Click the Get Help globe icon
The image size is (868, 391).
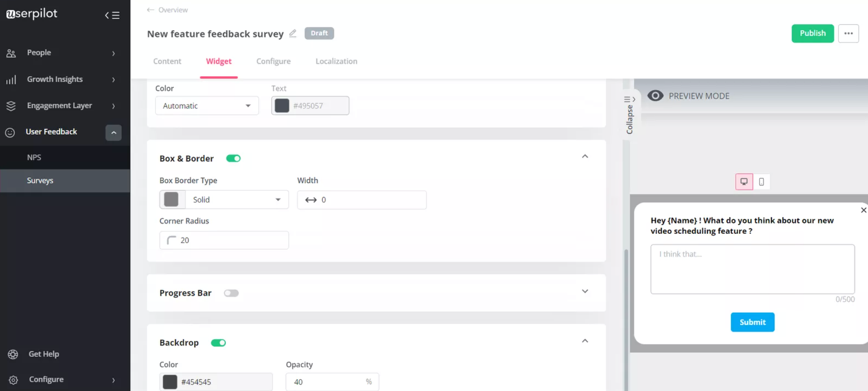click(x=13, y=354)
